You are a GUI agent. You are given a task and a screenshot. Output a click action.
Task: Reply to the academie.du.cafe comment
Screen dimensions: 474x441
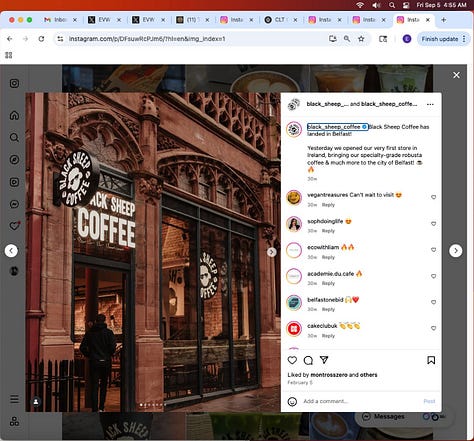(328, 283)
